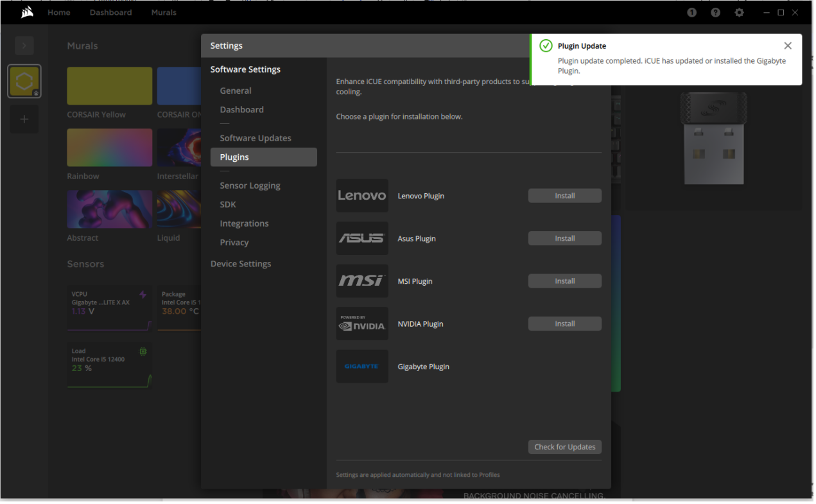
Task: Install the NVIDIA Plugin
Action: click(565, 324)
